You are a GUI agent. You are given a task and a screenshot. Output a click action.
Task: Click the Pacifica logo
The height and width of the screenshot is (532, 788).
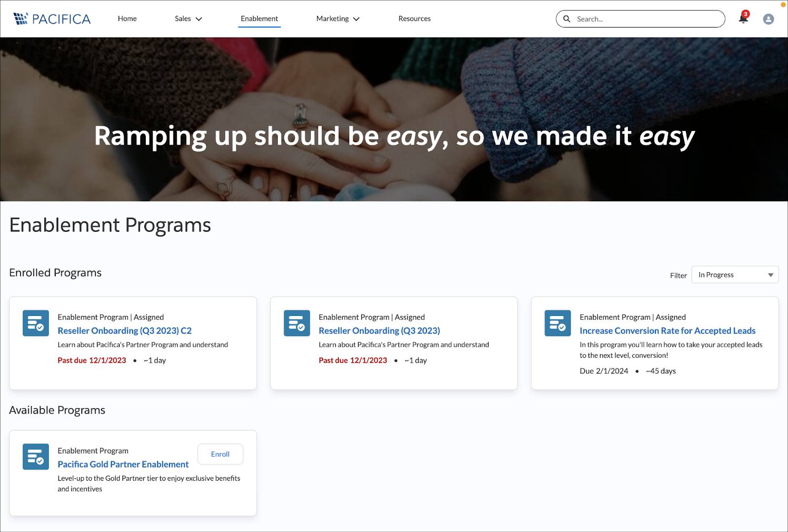pos(52,19)
